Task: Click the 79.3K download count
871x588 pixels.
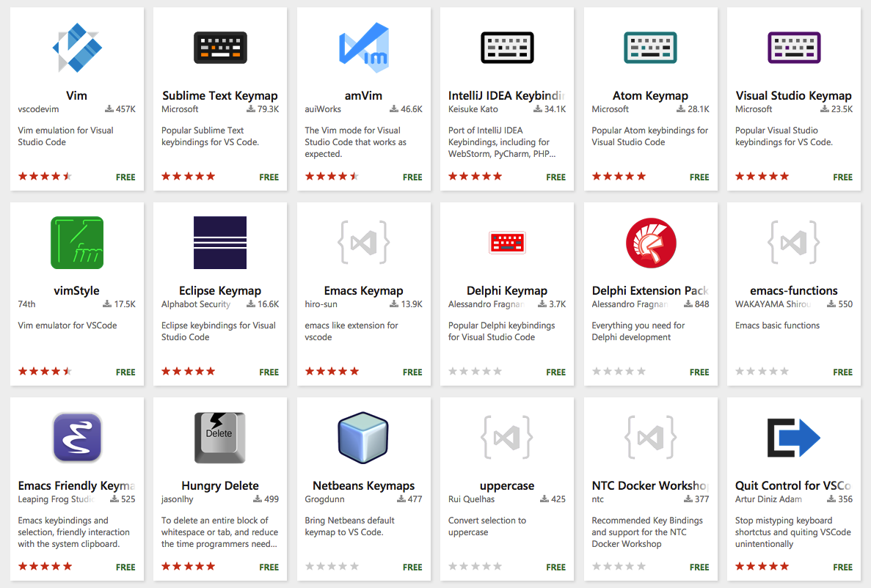Action: 263,109
